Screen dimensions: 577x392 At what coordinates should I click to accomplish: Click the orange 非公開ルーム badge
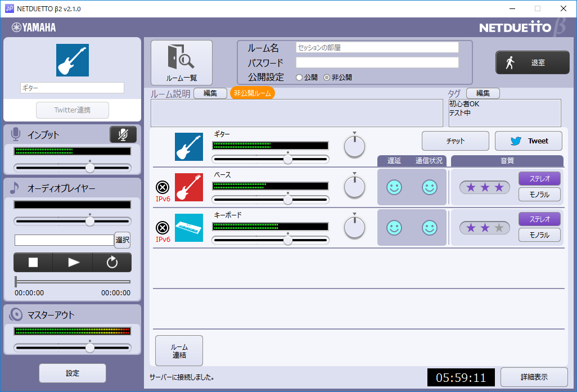click(x=253, y=93)
